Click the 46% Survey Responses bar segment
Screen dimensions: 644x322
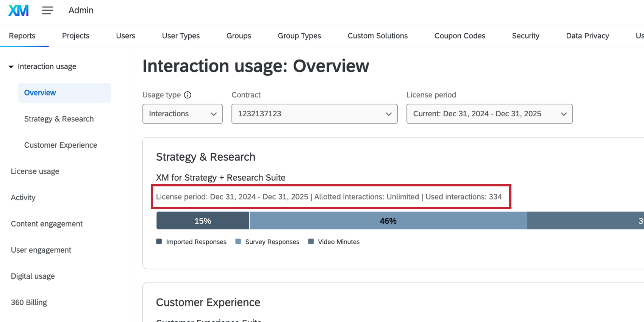click(388, 221)
